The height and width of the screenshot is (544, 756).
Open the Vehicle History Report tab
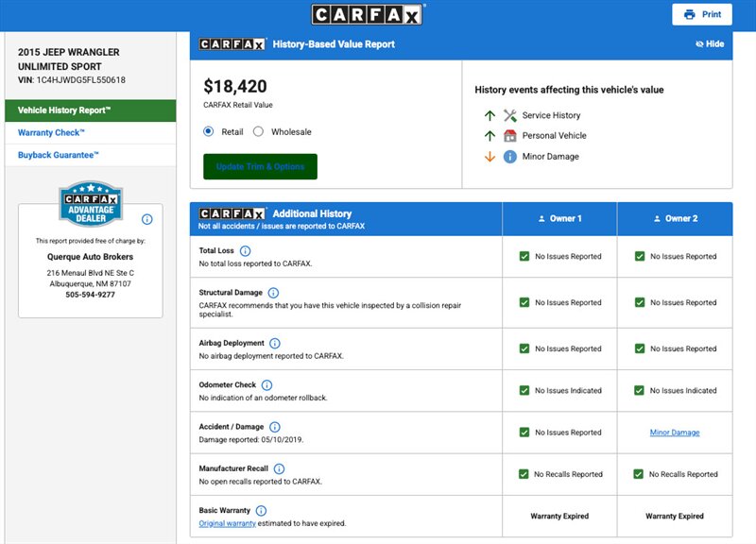pyautogui.click(x=89, y=110)
